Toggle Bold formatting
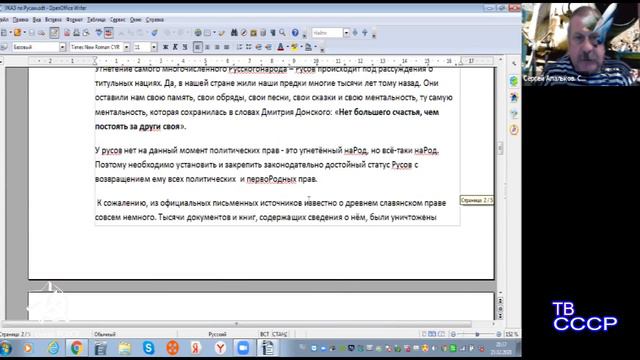The image size is (640, 360). (165, 47)
